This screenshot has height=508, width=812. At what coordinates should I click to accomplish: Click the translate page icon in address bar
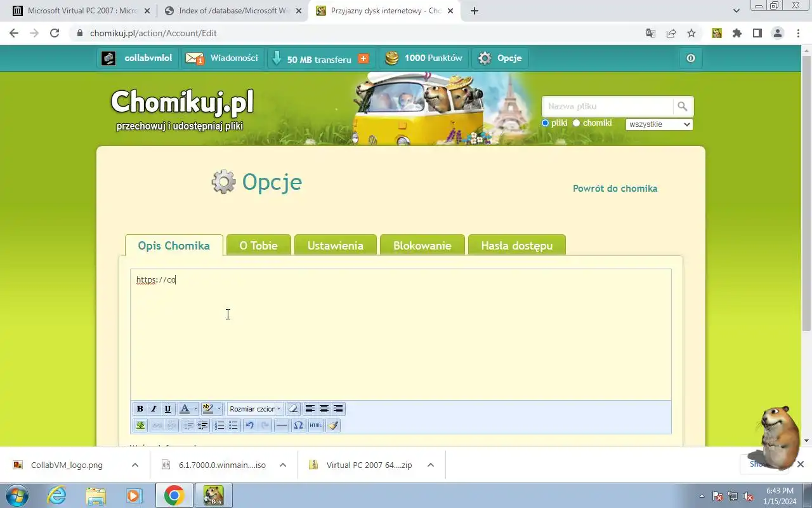pyautogui.click(x=651, y=33)
